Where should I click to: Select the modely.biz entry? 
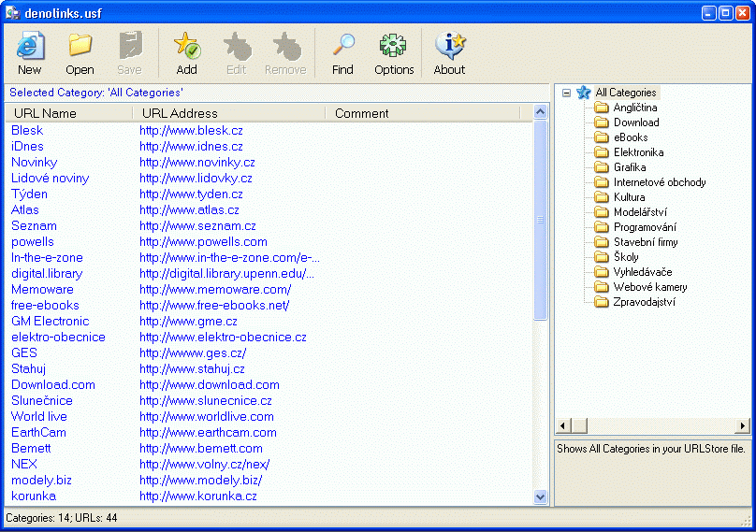(x=41, y=481)
